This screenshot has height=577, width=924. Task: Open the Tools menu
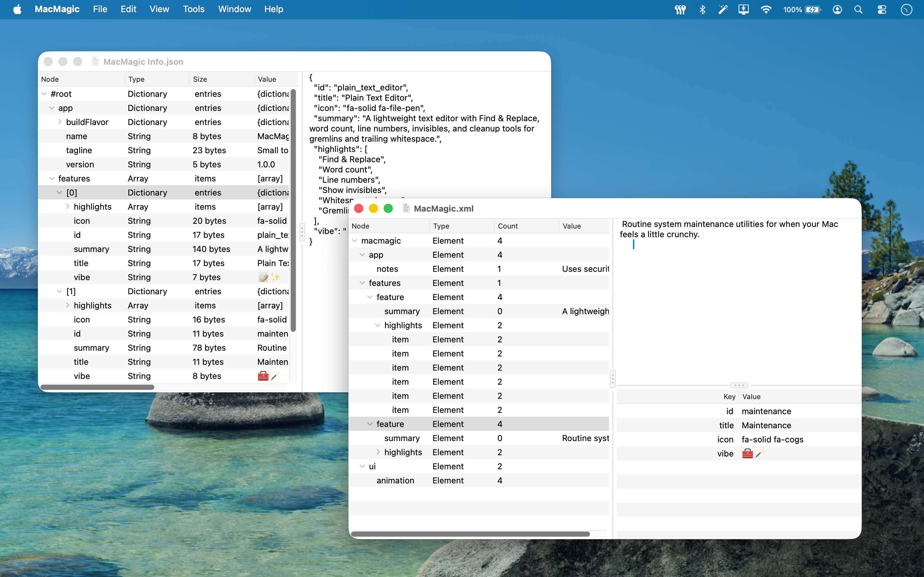(193, 9)
